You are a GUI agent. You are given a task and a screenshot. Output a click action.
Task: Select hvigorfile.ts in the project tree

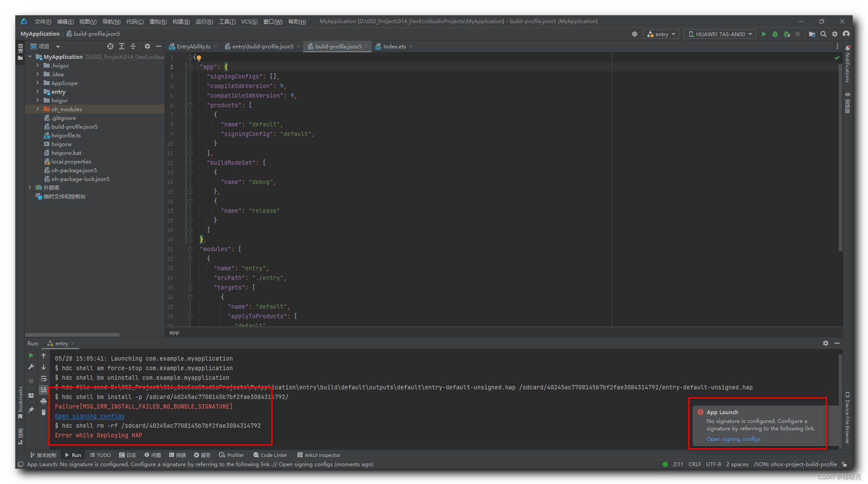pyautogui.click(x=66, y=135)
